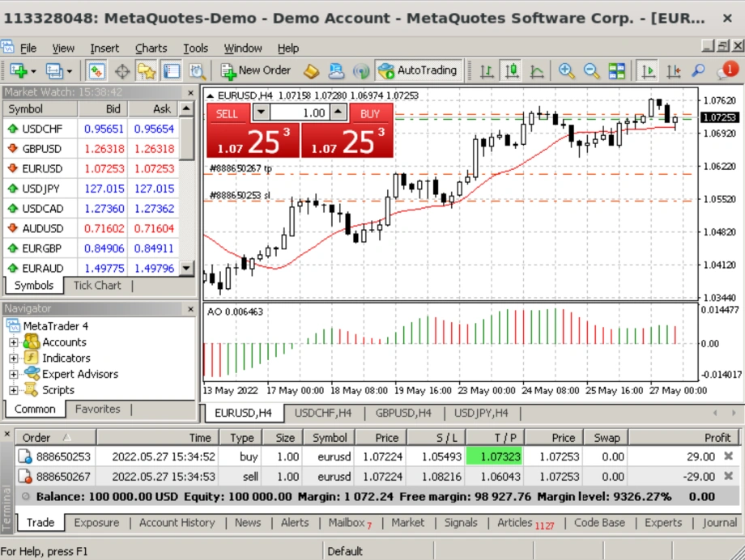Screen dimensions: 745x560
Task: Toggle the Navigator window star-folder icon
Action: click(x=146, y=71)
